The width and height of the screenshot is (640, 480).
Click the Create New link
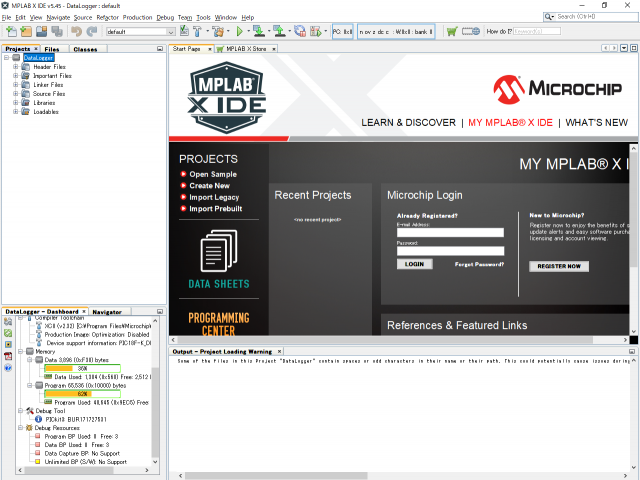[x=209, y=186]
